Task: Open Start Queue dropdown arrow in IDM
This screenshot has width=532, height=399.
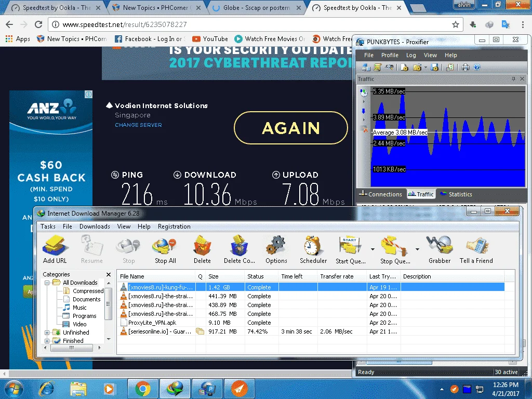Action: pyautogui.click(x=373, y=249)
